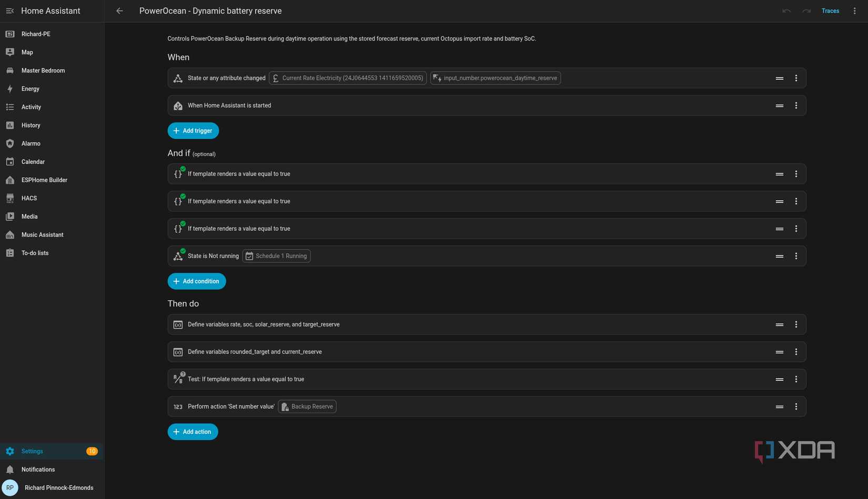Screen dimensions: 868x499
Task: Click drag handle of State or attribute changed trigger
Action: coord(780,78)
